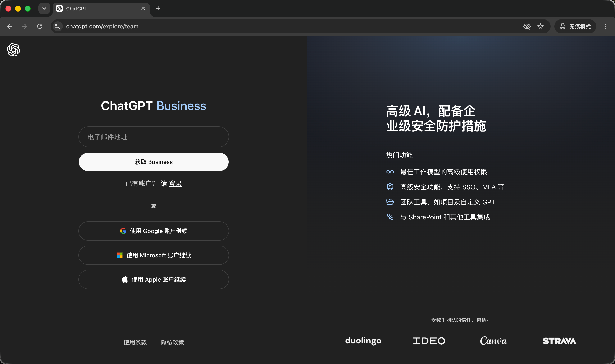Continue with Google account

(x=154, y=231)
